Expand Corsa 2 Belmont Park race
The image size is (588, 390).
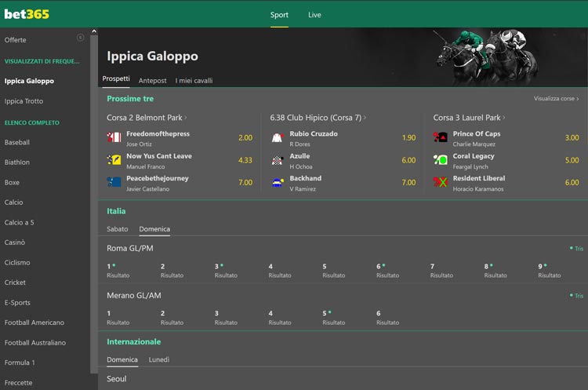tap(147, 118)
